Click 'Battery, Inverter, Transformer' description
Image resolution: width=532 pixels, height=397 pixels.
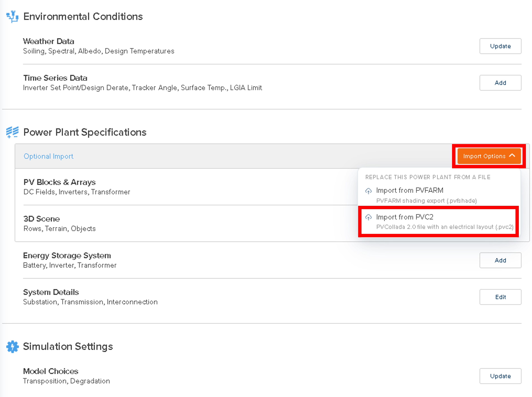[x=70, y=265]
